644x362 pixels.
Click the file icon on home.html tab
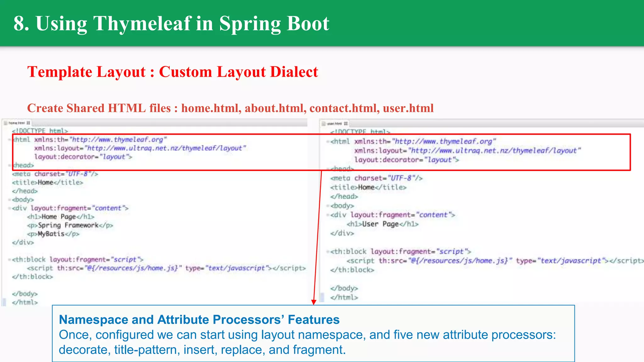6,123
